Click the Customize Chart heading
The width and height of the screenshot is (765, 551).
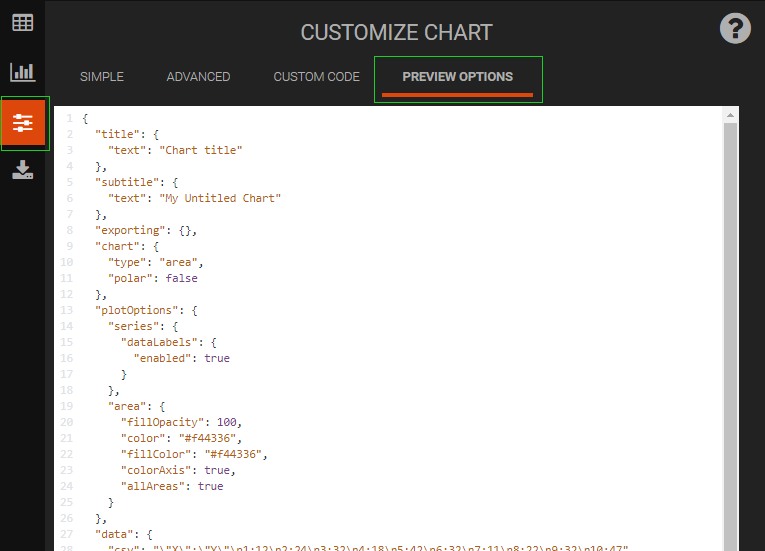pos(397,32)
